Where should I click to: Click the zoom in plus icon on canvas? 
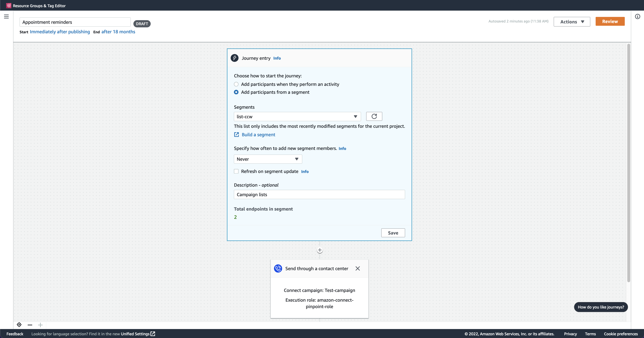tap(40, 325)
